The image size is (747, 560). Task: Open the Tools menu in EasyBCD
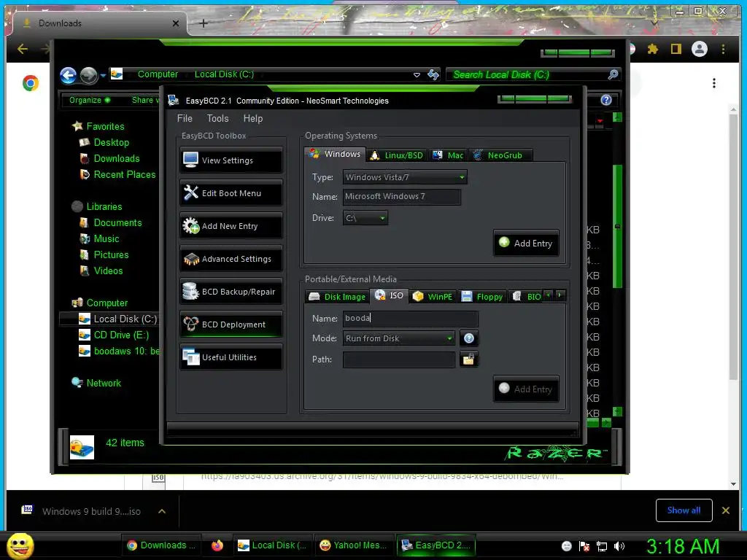(217, 118)
